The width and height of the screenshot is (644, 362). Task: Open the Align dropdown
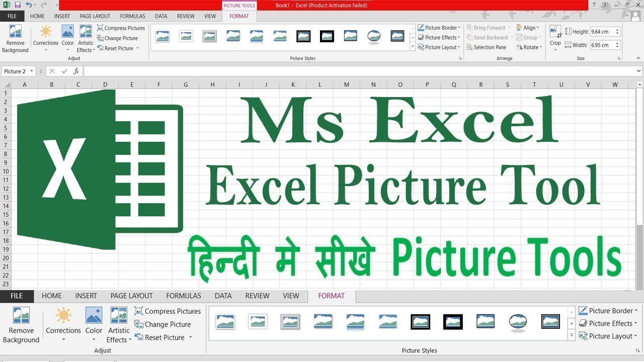[x=527, y=28]
